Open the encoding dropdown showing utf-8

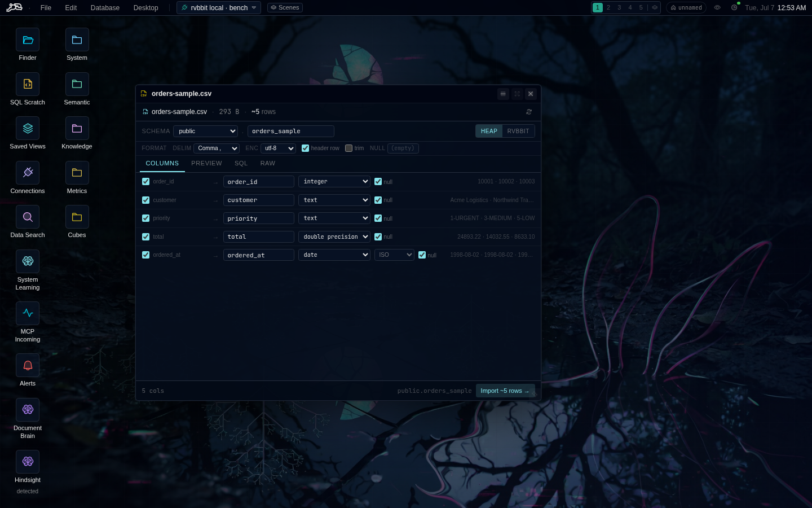click(279, 148)
